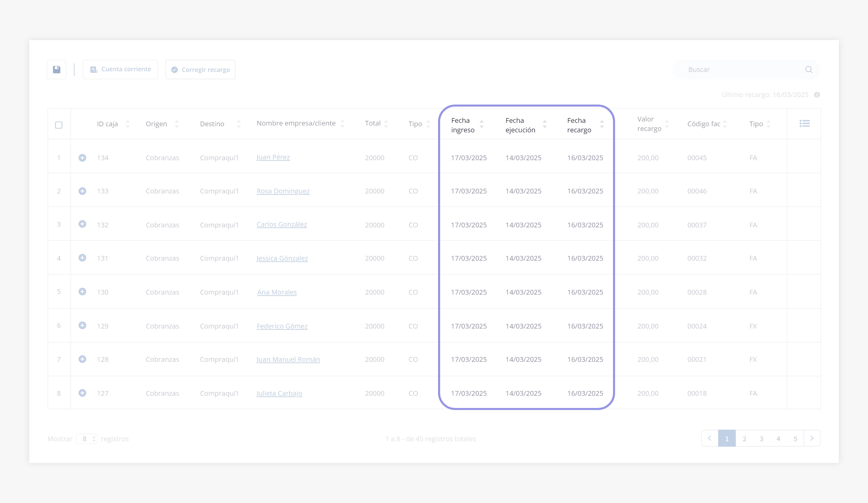The height and width of the screenshot is (503, 868).
Task: Sort by Fecha ingreso column arrows
Action: (x=481, y=124)
